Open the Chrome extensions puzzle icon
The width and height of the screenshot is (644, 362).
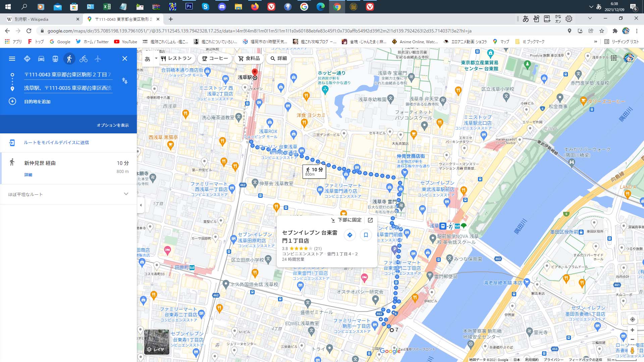(x=615, y=31)
